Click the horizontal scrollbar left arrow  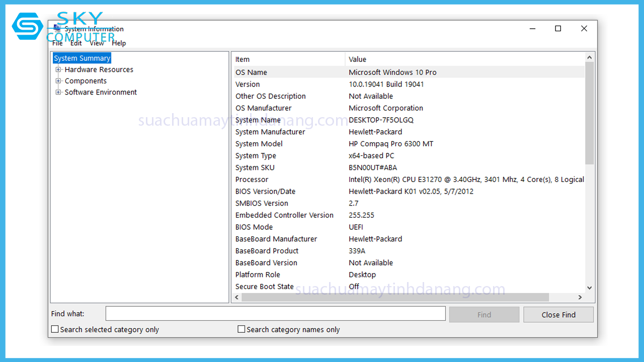tap(237, 298)
